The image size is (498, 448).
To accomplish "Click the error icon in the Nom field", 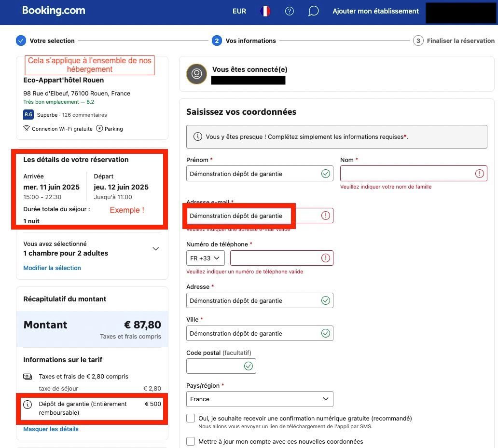I will (479, 174).
